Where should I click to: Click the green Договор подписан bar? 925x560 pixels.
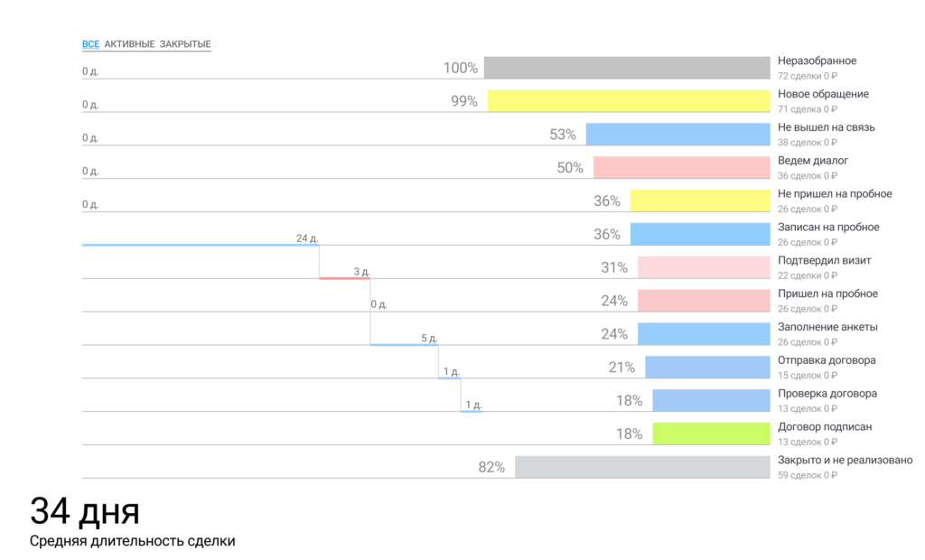tap(710, 434)
